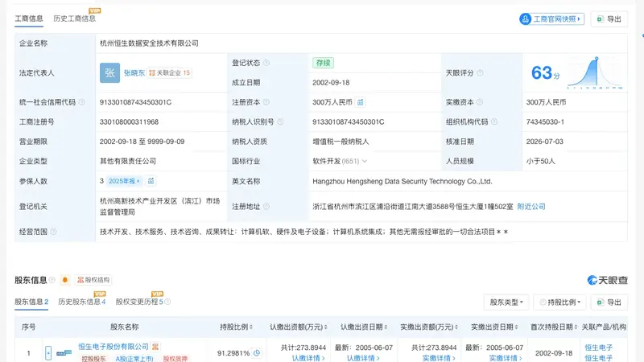Open 工商官网快照 snapshot button
Image resolution: width=644 pixels, height=362 pixels.
[x=551, y=19]
